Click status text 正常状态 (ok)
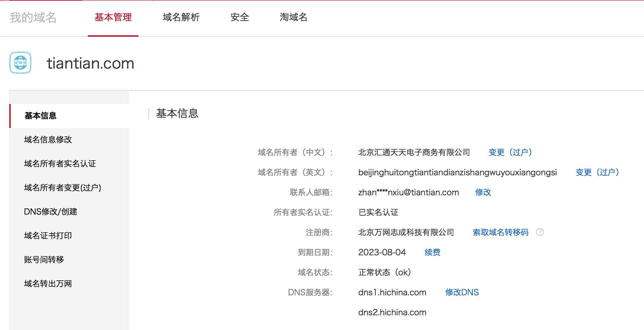This screenshot has height=330, width=644. click(385, 272)
